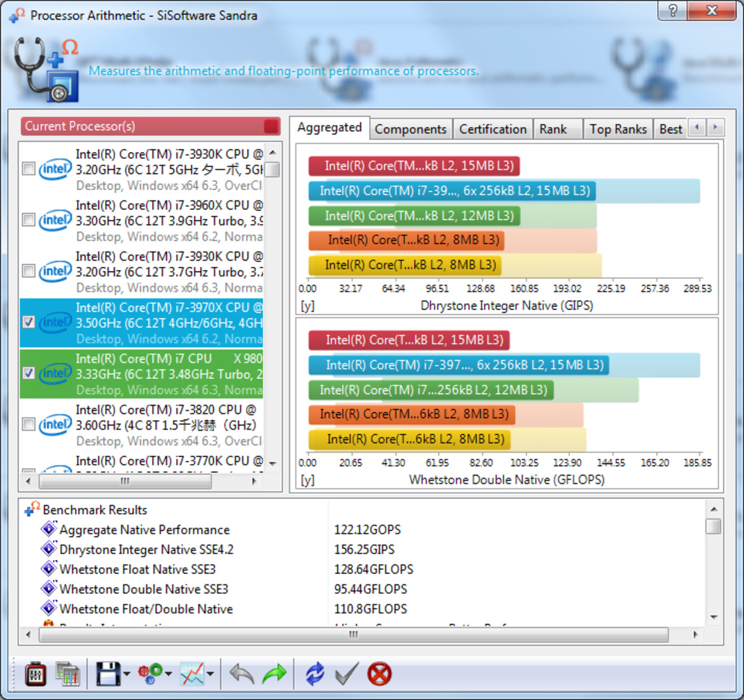744x700 pixels.
Task: Click the tab strip scroll right arrow
Action: point(715,127)
